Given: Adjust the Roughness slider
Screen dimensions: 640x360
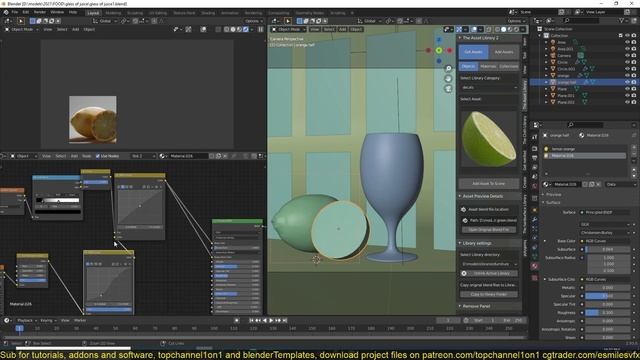Looking at the screenshot, I should pyautogui.click(x=608, y=313).
